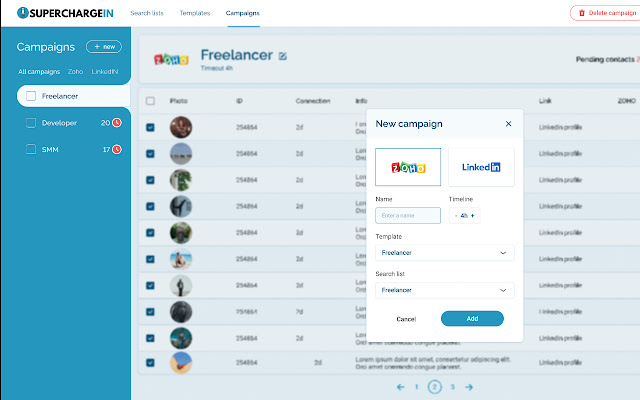The image size is (640, 400).
Task: Go to page 3 in pagination
Action: pyautogui.click(x=453, y=387)
